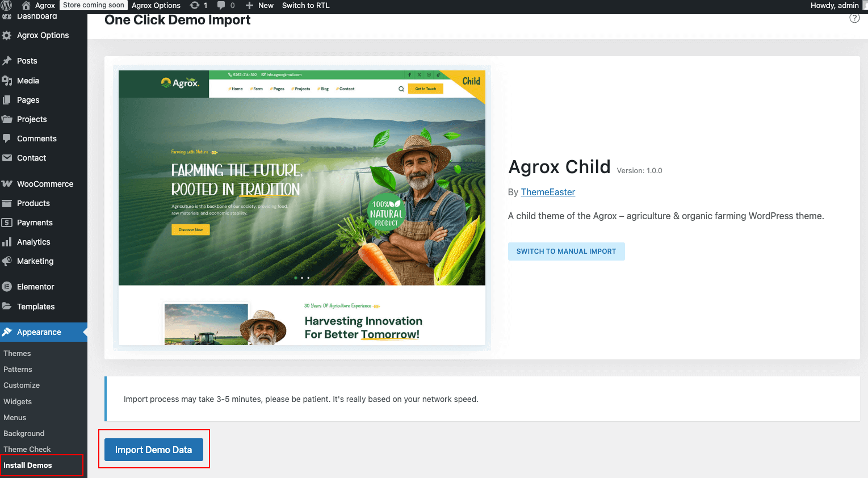
Task: Open Theme Check submenu item
Action: tap(27, 449)
